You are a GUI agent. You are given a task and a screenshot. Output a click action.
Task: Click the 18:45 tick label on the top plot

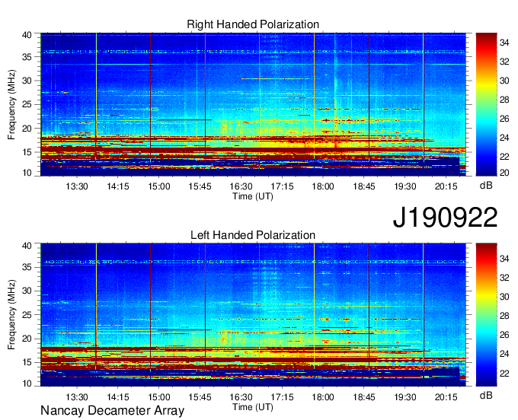(x=364, y=186)
